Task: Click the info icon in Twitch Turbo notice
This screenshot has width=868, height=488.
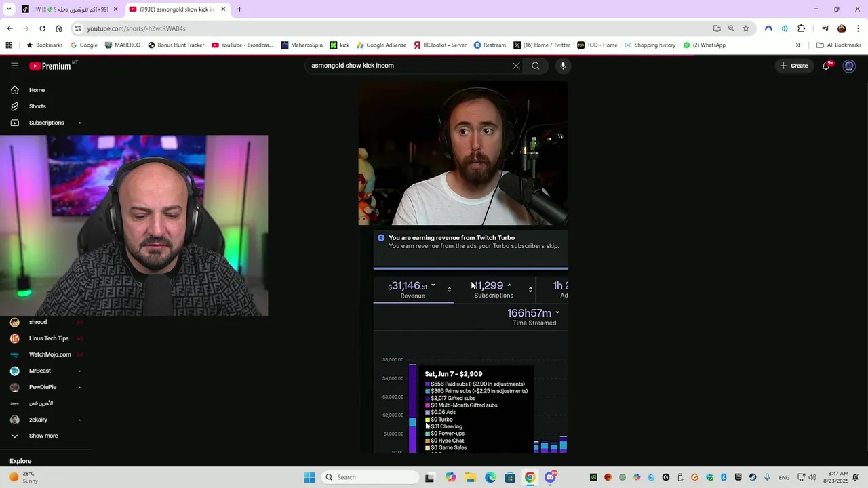Action: [x=381, y=238]
